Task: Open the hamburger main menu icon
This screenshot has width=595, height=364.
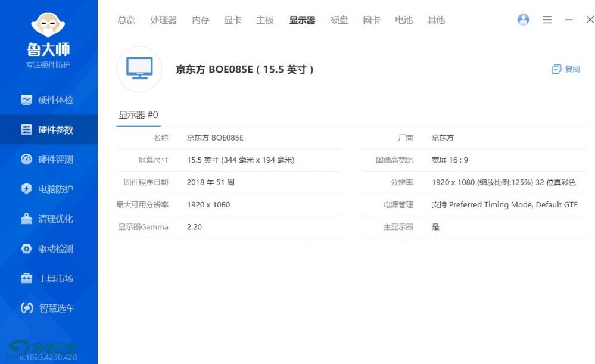Action: 547,20
